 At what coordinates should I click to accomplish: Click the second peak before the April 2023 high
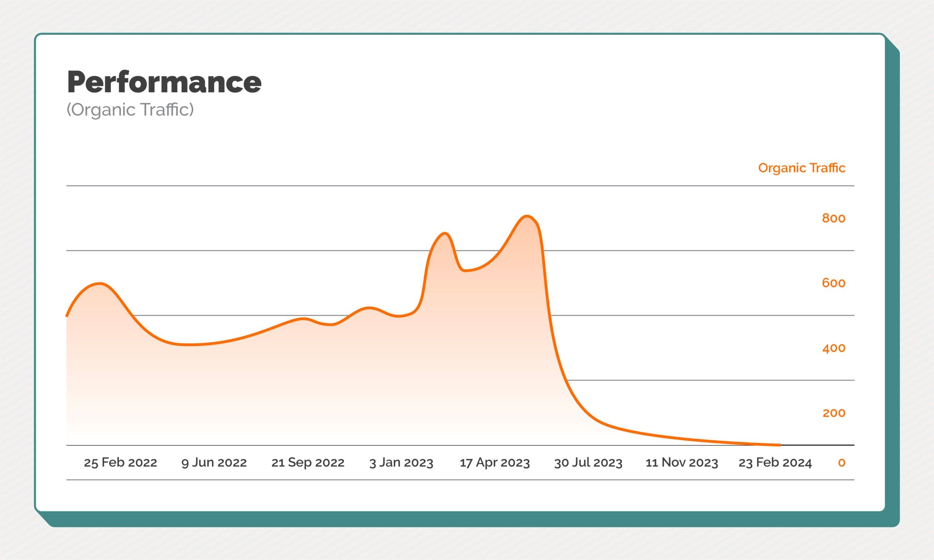(x=445, y=234)
